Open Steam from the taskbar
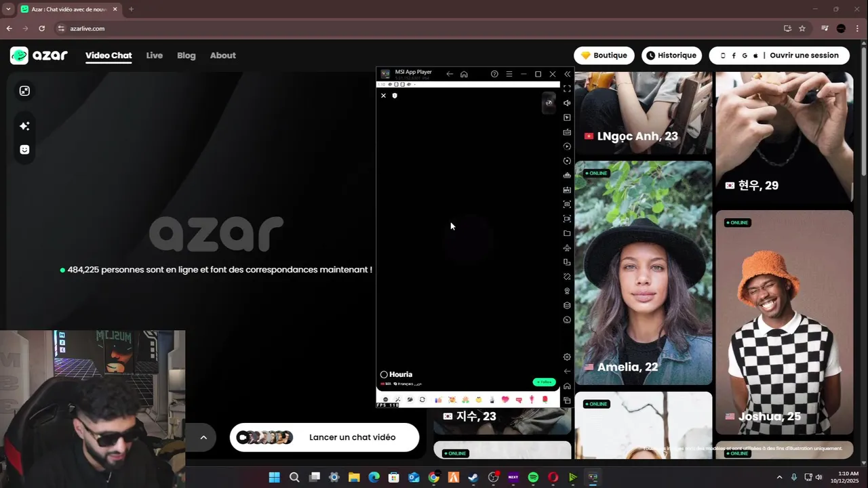This screenshot has width=868, height=488. [473, 477]
